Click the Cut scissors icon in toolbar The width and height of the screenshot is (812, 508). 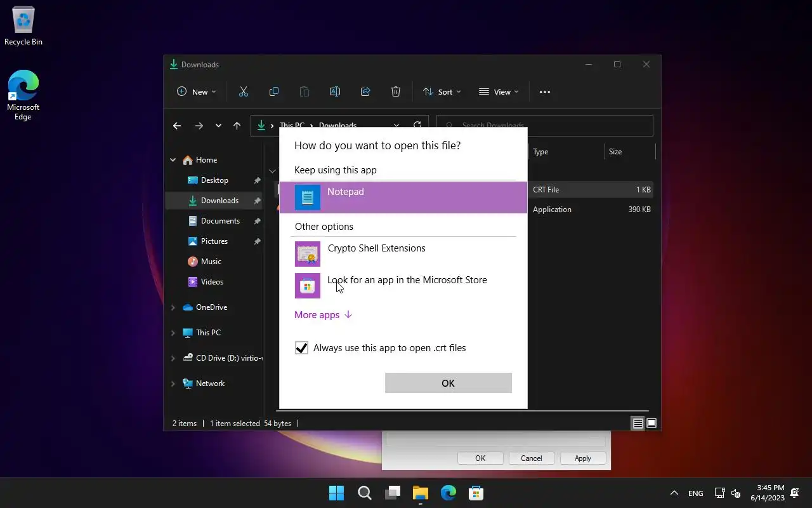[244, 92]
